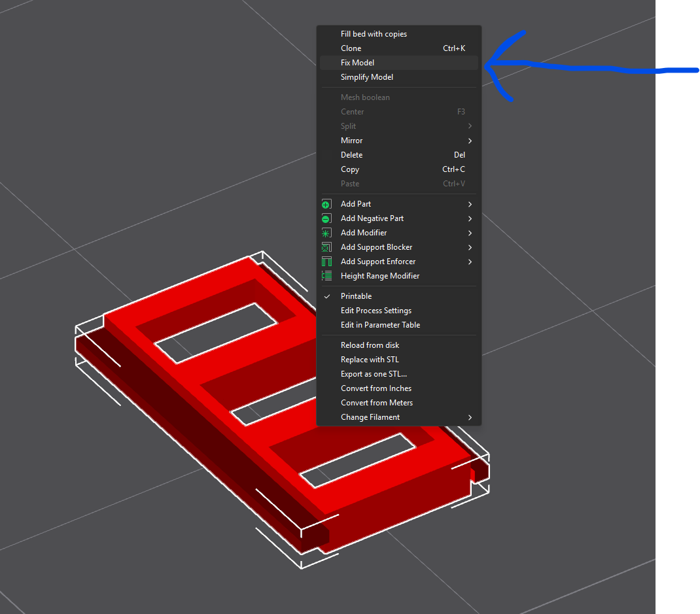Screen dimensions: 700x614
Task: Expand the Mirror submenu arrow
Action: click(x=470, y=141)
